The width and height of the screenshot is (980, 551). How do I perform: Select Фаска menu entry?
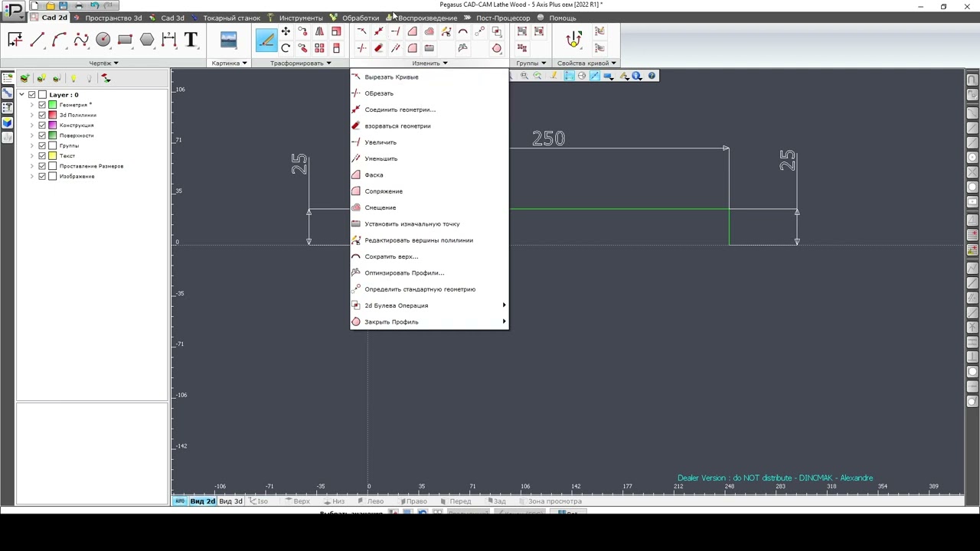tap(430, 175)
